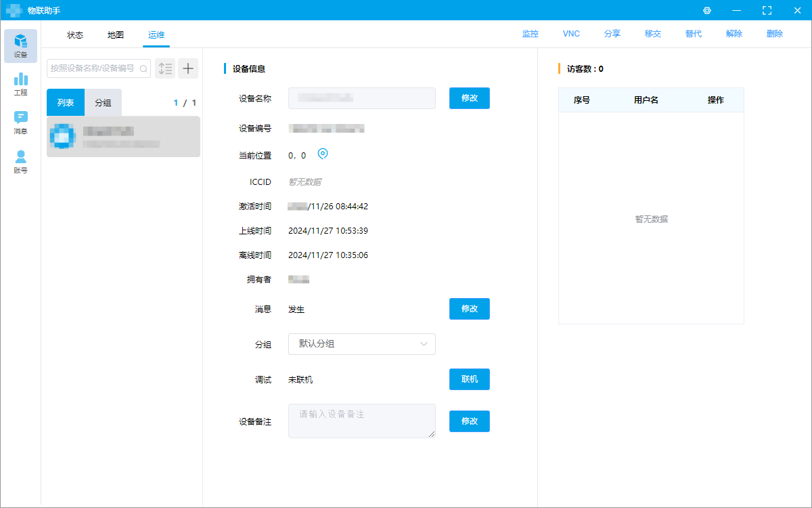Open the 工程 (Project) sidebar icon
The image size is (812, 508).
click(20, 84)
